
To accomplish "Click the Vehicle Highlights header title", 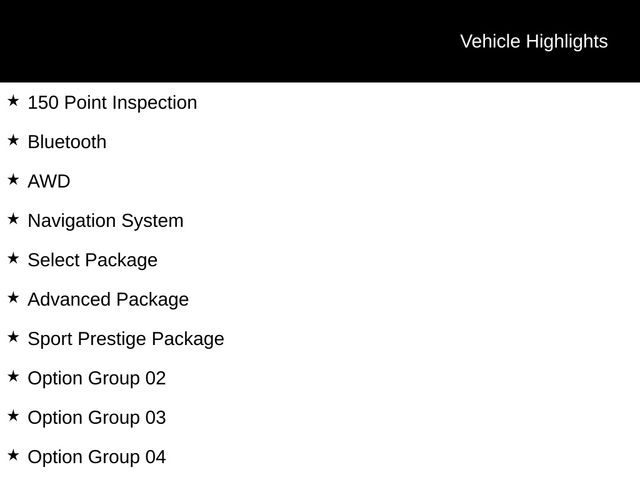I will 533,41.
